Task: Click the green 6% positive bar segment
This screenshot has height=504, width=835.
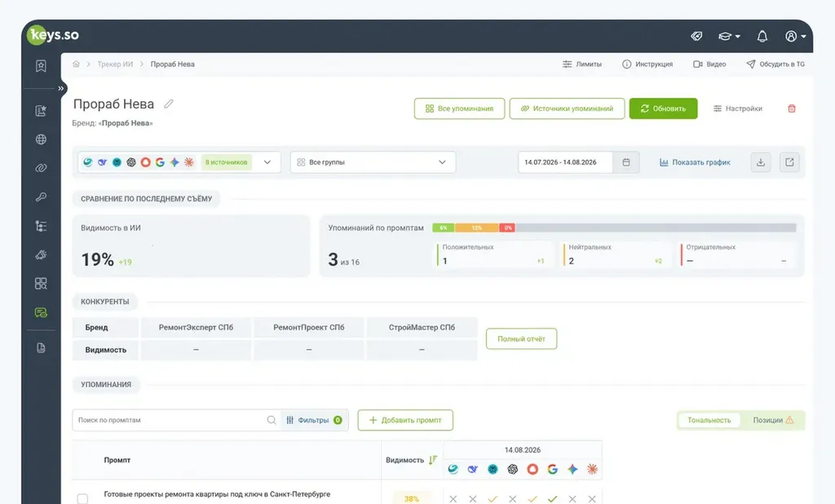Action: point(443,228)
